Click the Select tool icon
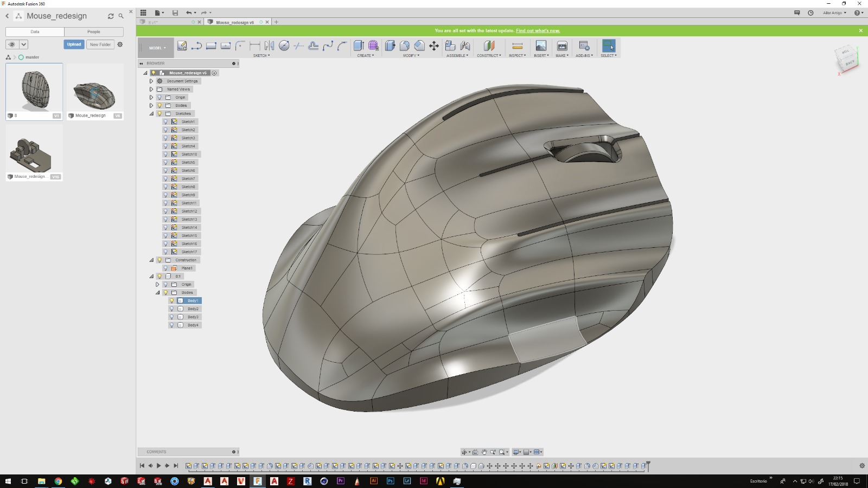868x488 pixels. tap(609, 46)
